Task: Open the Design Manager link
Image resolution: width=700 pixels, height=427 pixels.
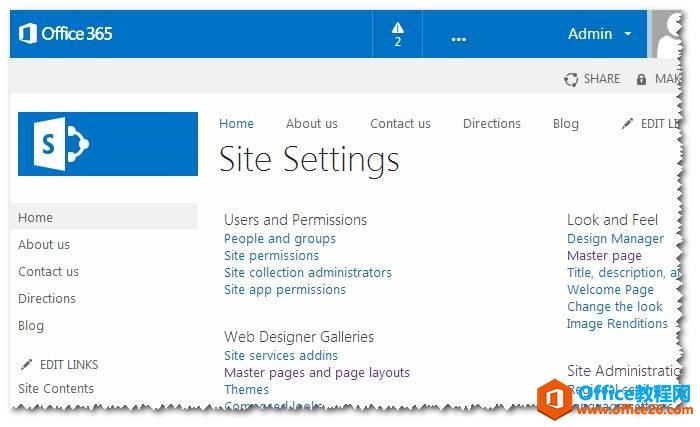Action: pyautogui.click(x=615, y=239)
